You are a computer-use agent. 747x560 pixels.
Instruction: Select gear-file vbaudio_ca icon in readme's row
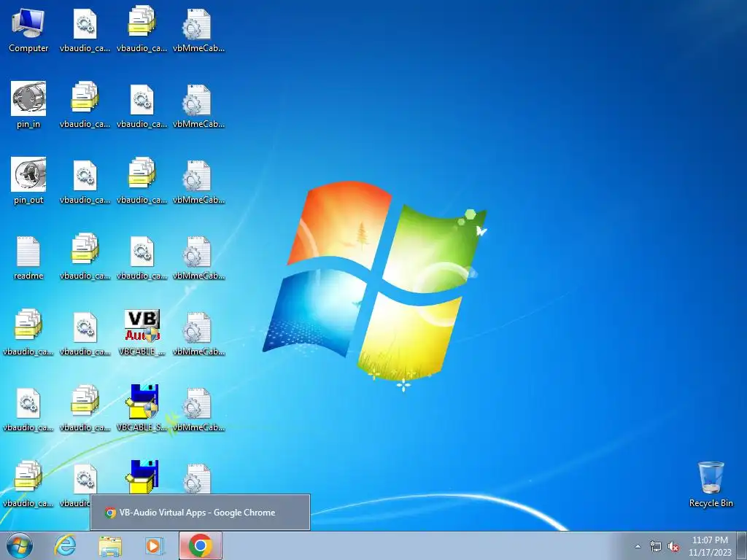(x=142, y=257)
